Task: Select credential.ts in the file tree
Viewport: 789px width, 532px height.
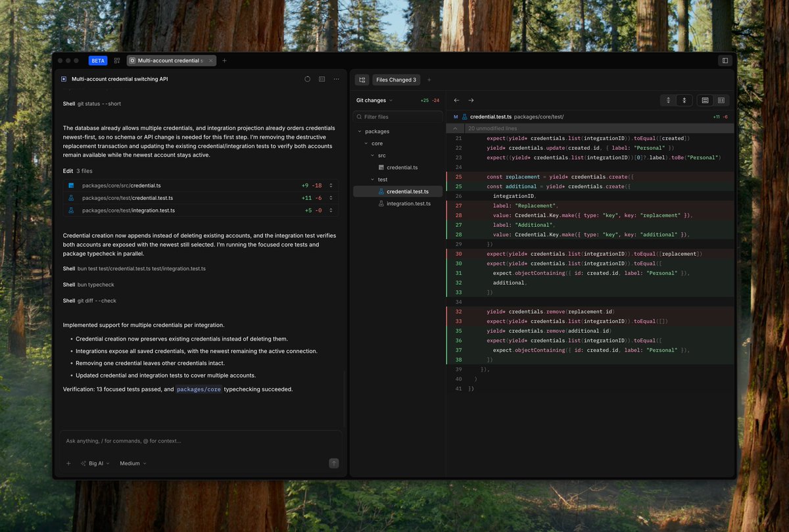Action: coord(398,168)
